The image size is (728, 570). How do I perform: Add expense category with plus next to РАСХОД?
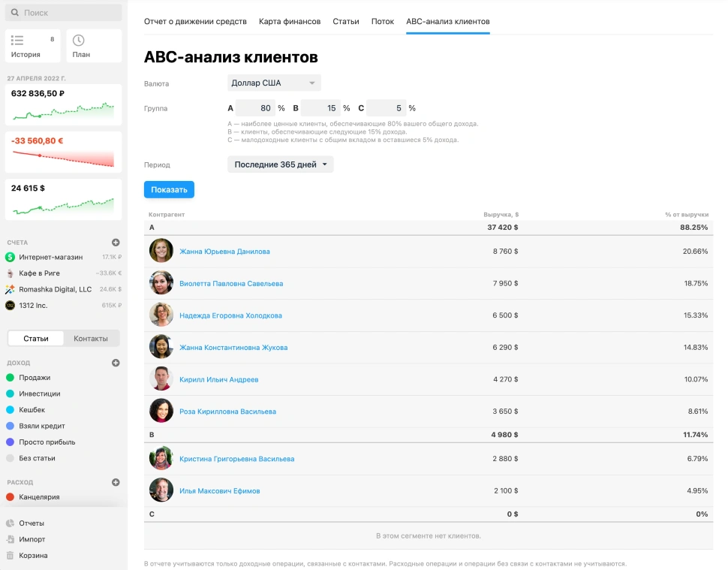tap(116, 482)
